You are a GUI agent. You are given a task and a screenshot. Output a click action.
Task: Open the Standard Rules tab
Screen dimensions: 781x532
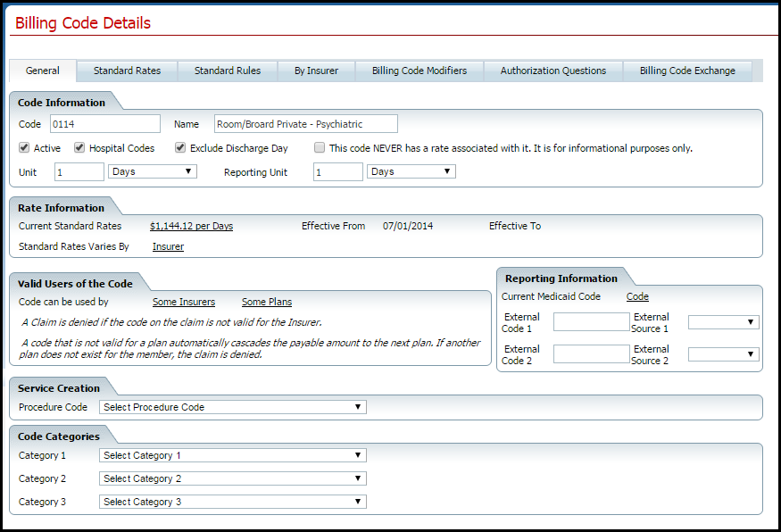coord(228,71)
